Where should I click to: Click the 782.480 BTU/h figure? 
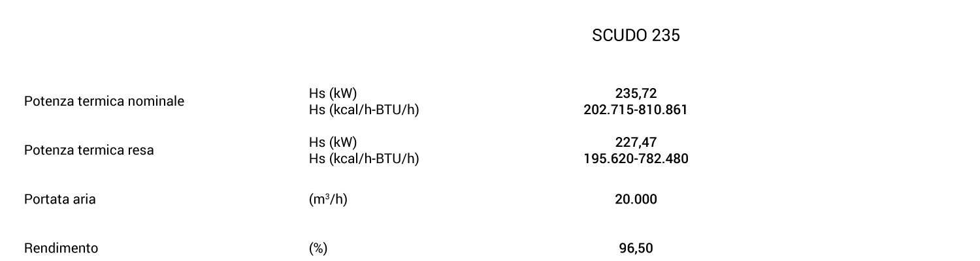pyautogui.click(x=664, y=159)
